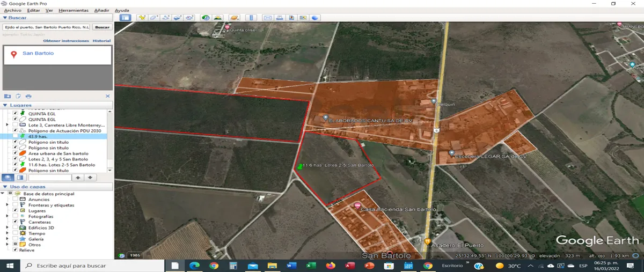This screenshot has width=644, height=272.
Task: Click the Add Placemark pushpin tool
Action: [x=142, y=18]
